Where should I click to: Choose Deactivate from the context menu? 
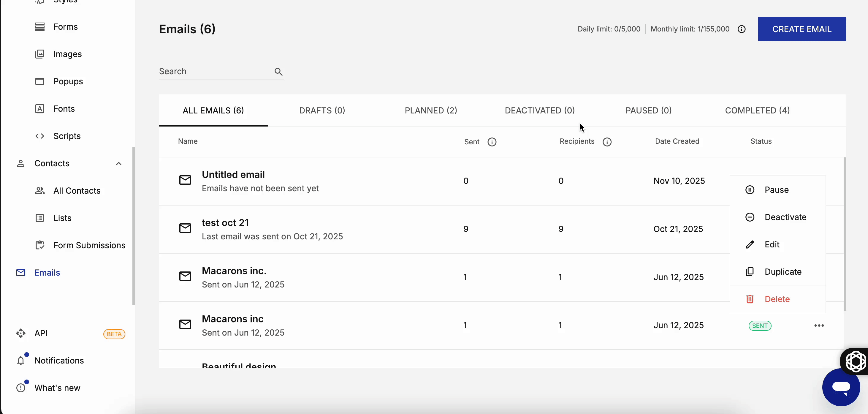pyautogui.click(x=785, y=217)
